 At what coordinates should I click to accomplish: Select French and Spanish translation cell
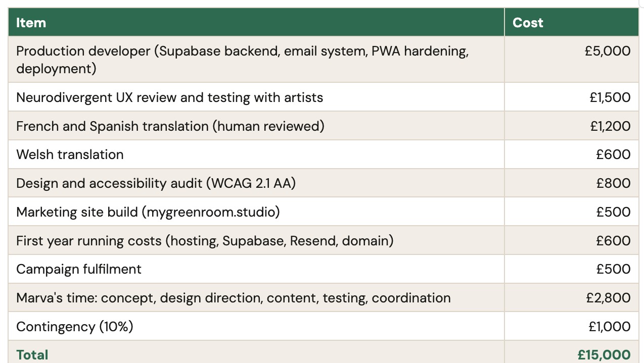170,126
